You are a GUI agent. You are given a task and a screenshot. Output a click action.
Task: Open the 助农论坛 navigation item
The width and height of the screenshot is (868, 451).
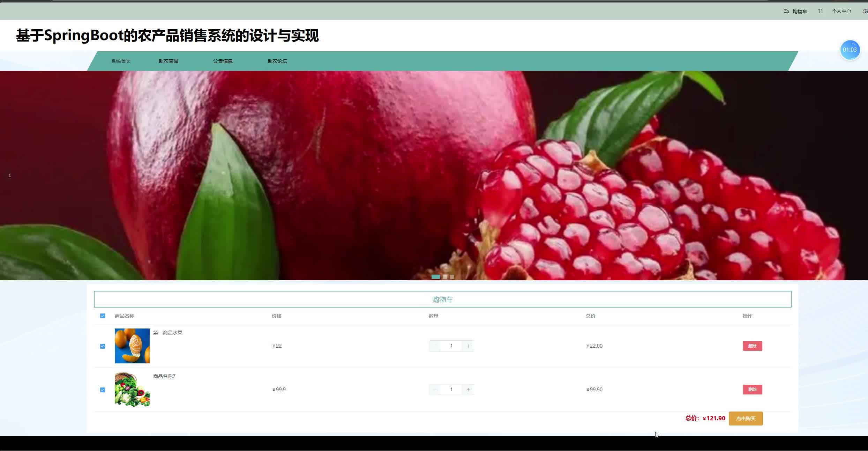tap(277, 61)
